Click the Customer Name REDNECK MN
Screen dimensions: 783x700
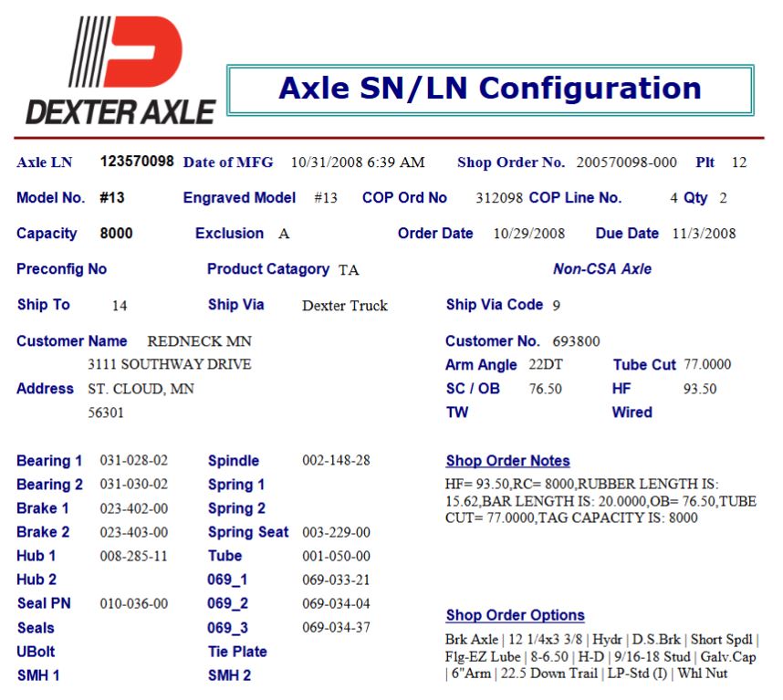[199, 341]
